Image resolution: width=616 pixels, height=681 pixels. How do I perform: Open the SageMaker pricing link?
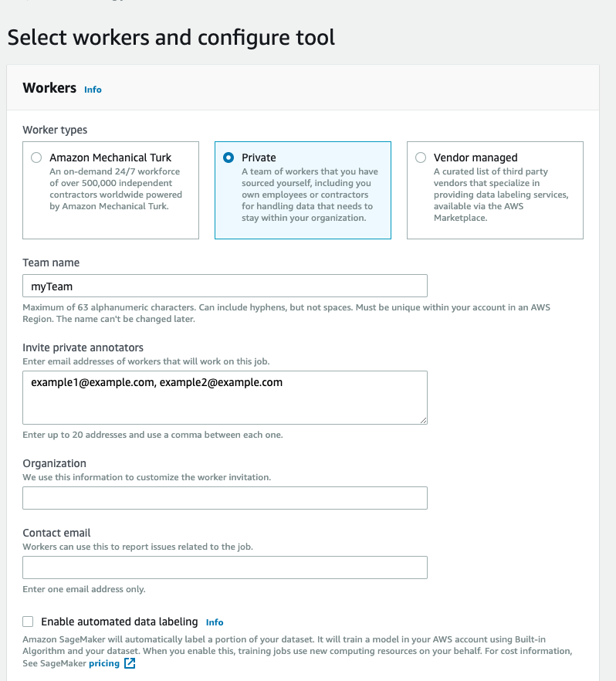[104, 663]
